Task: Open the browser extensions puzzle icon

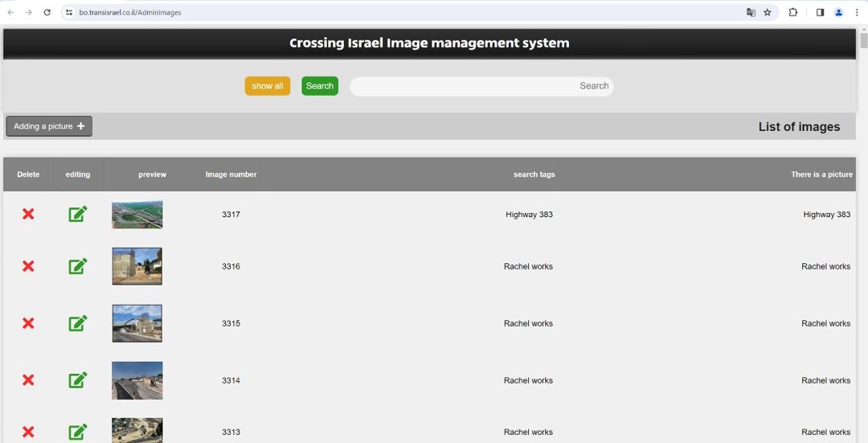Action: pyautogui.click(x=793, y=12)
